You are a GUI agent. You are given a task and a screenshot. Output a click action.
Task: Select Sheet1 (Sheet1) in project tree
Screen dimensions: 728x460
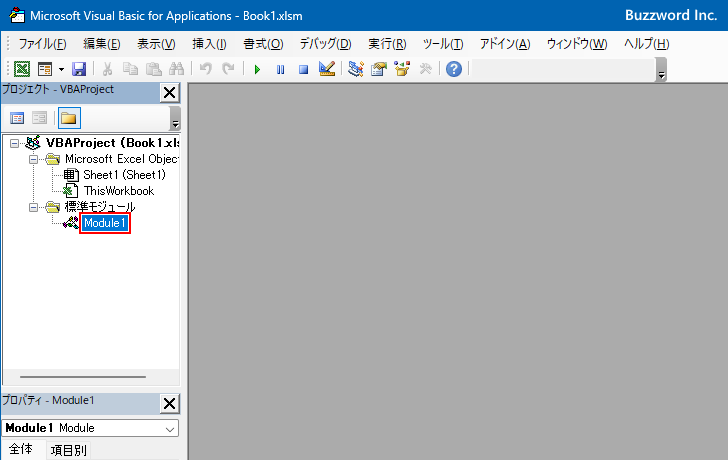[x=124, y=175]
